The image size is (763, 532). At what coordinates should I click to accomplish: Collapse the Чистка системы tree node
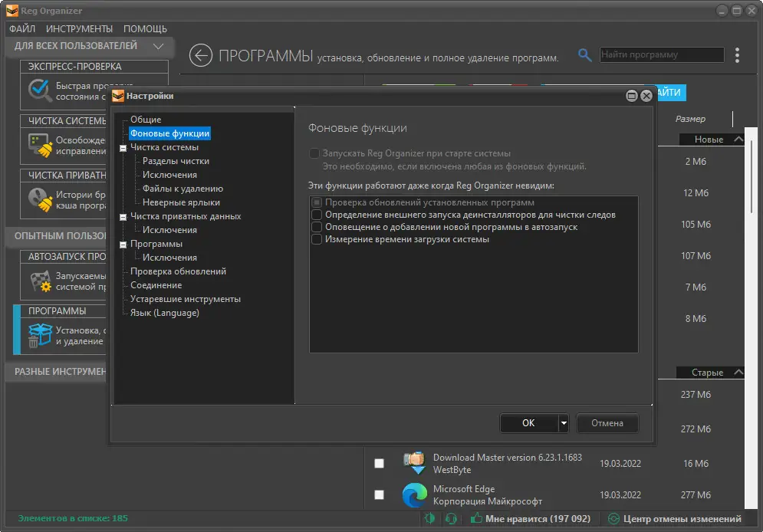[x=123, y=148]
